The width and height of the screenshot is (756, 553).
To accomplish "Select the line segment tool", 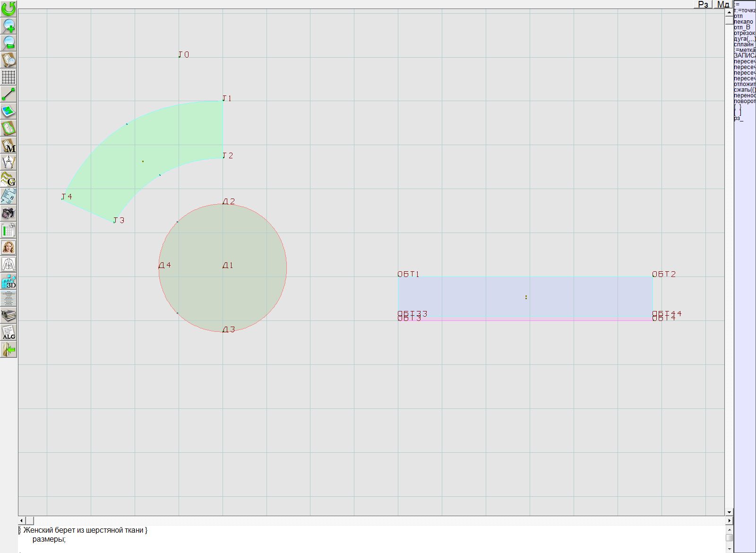I will [x=9, y=94].
